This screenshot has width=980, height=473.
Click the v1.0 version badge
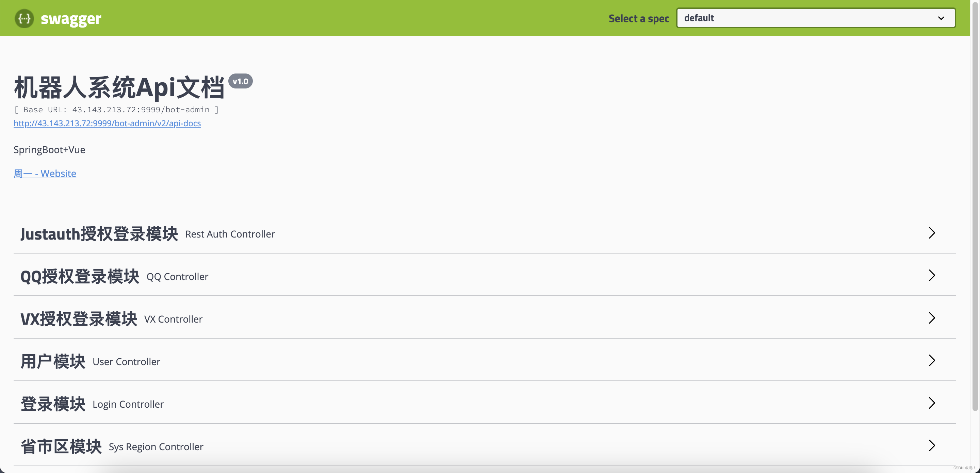(241, 81)
